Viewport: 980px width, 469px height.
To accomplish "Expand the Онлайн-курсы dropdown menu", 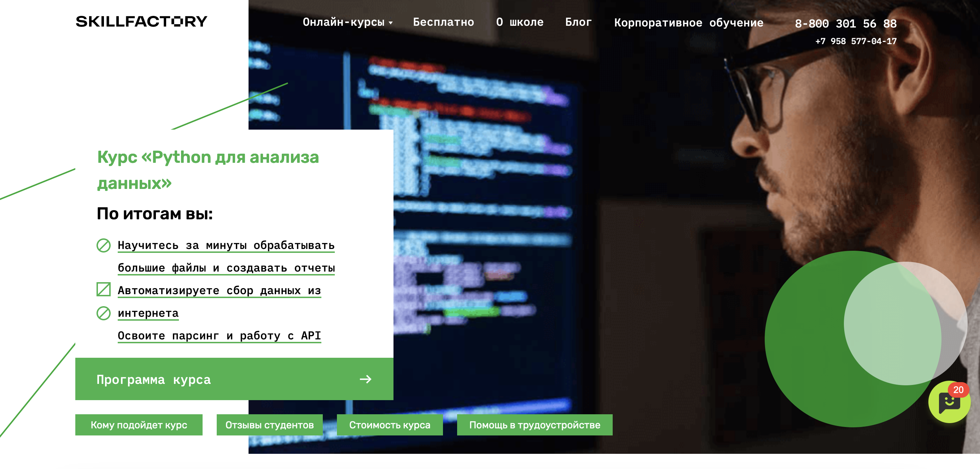I will click(x=347, y=22).
